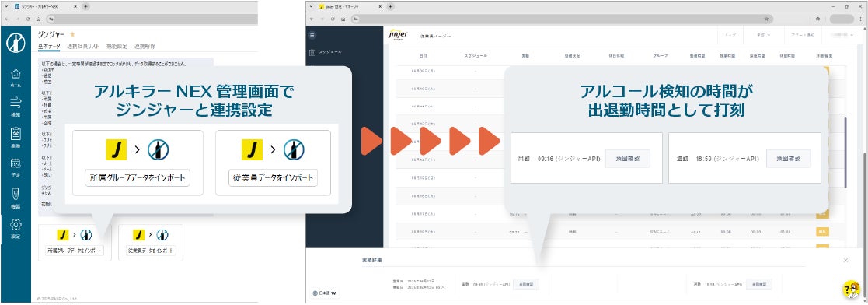Click the jinjer hamburger menu icon
The height and width of the screenshot is (305, 868).
tap(312, 34)
